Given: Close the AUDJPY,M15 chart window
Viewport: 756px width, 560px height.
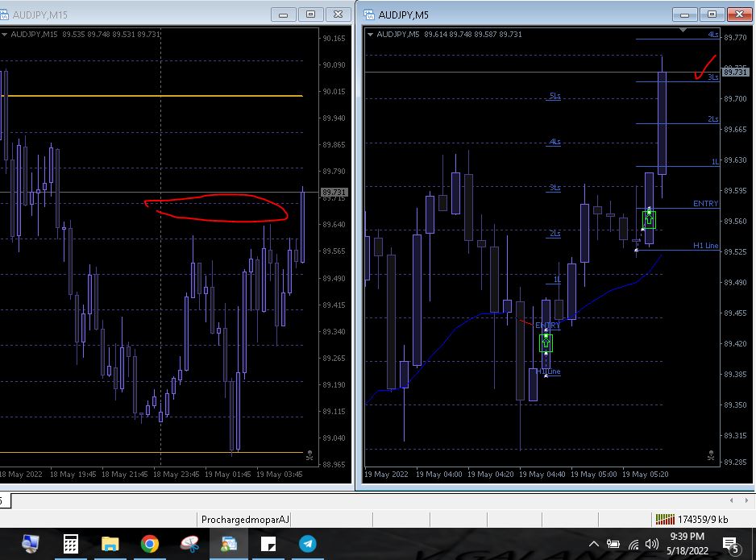Looking at the screenshot, I should pyautogui.click(x=338, y=15).
